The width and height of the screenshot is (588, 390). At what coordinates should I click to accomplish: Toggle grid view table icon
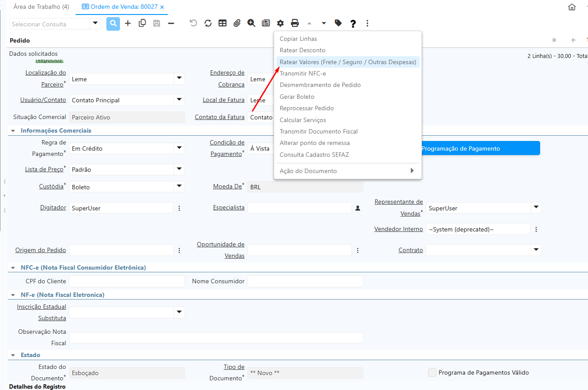(222, 23)
